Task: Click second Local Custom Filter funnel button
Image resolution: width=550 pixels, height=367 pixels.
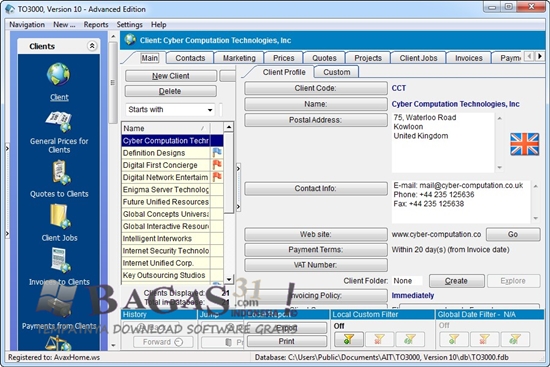Action: click(379, 339)
